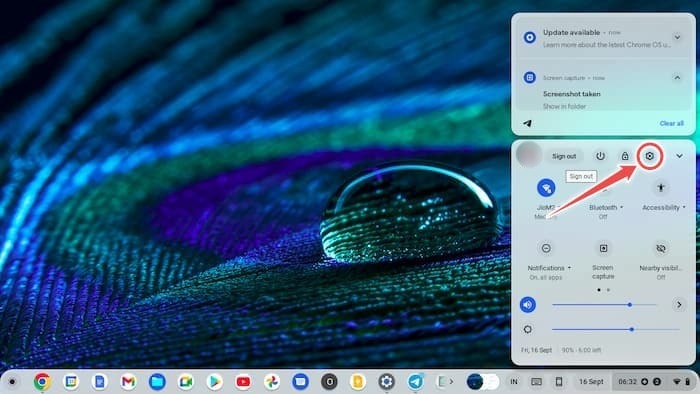Open the Accessibility options dropdown
This screenshot has width=700, height=394.
pyautogui.click(x=664, y=207)
